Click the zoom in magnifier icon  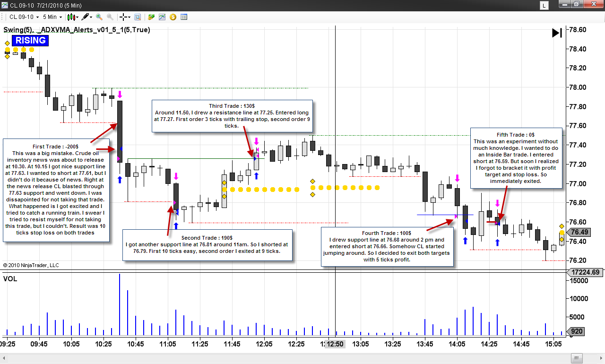(99, 17)
